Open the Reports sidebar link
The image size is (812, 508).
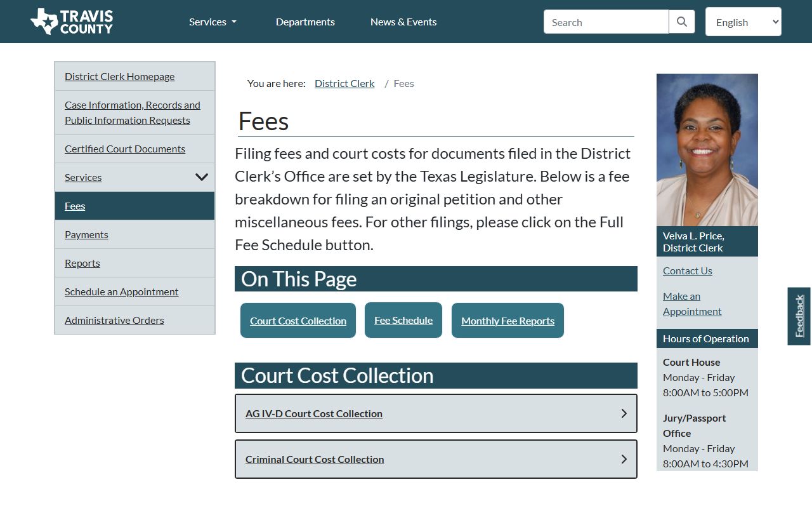click(x=82, y=263)
